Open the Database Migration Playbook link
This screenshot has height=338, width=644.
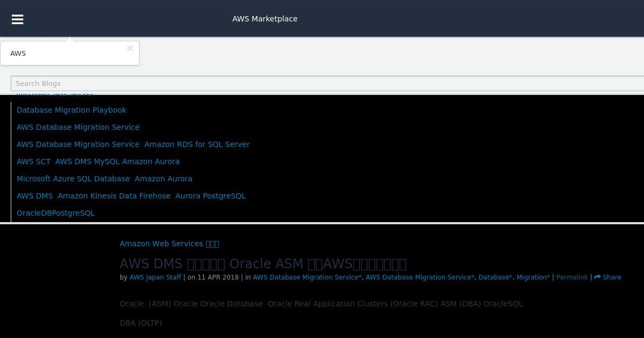click(x=71, y=110)
